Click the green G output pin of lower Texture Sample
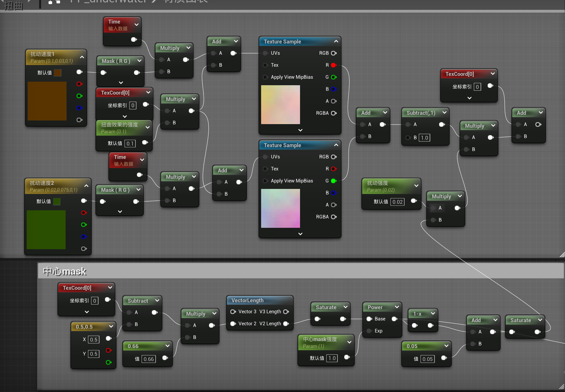This screenshot has width=565, height=392. [334, 181]
